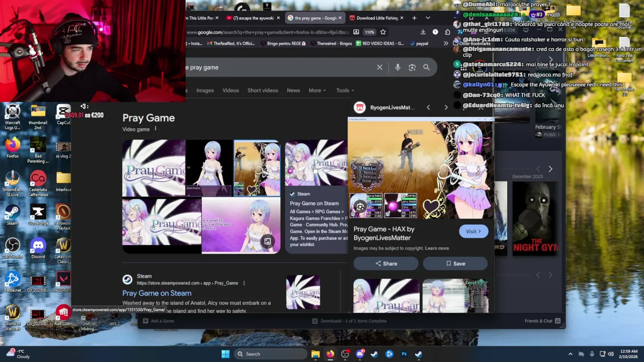Open a new browser tab
Viewport: 644px width, 362px height.
tap(414, 18)
